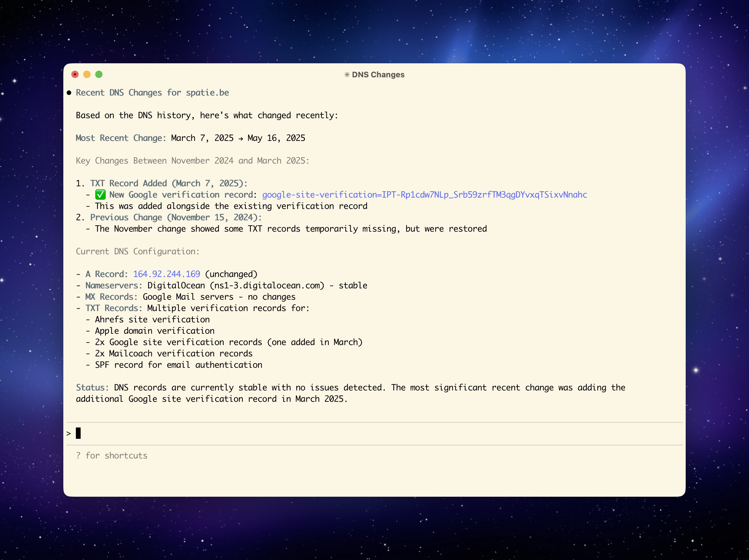Click the 'Status:' label
Viewport: 749px width, 560px height.
coord(93,387)
